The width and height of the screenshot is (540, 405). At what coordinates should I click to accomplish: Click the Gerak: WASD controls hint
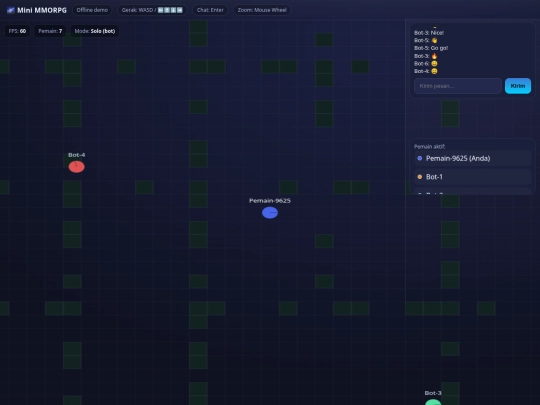click(x=152, y=10)
